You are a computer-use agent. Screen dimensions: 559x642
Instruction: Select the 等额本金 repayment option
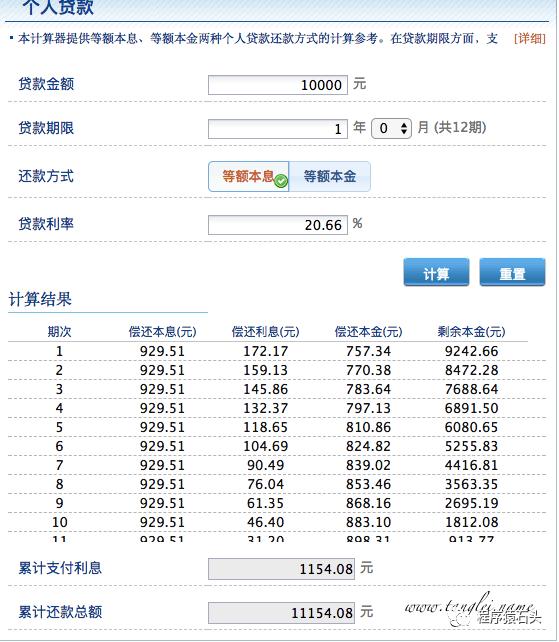coord(330,176)
